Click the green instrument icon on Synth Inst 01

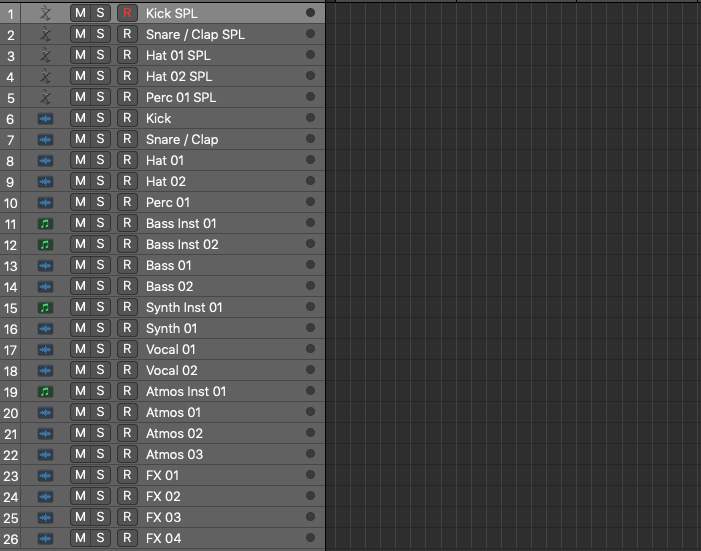coord(44,307)
